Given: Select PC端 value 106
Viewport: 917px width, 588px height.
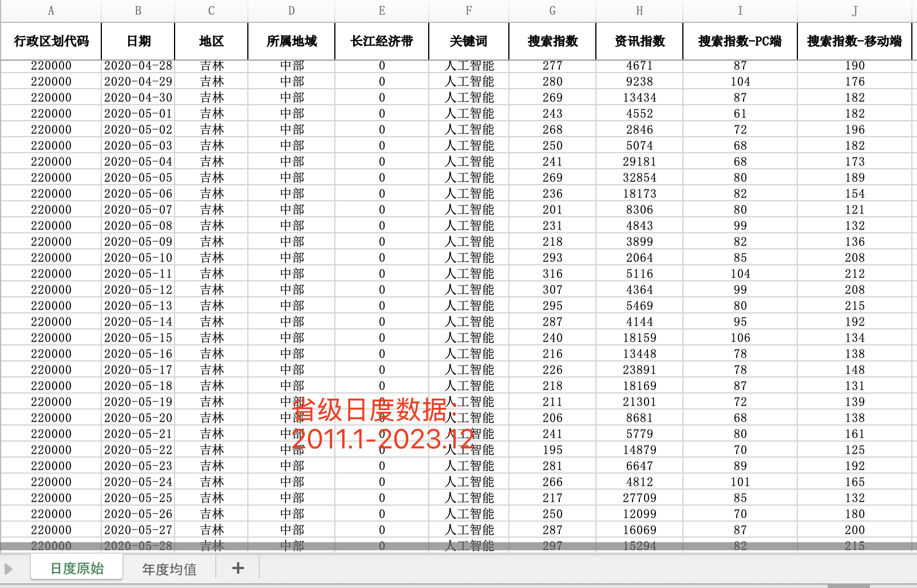Looking at the screenshot, I should [x=740, y=337].
